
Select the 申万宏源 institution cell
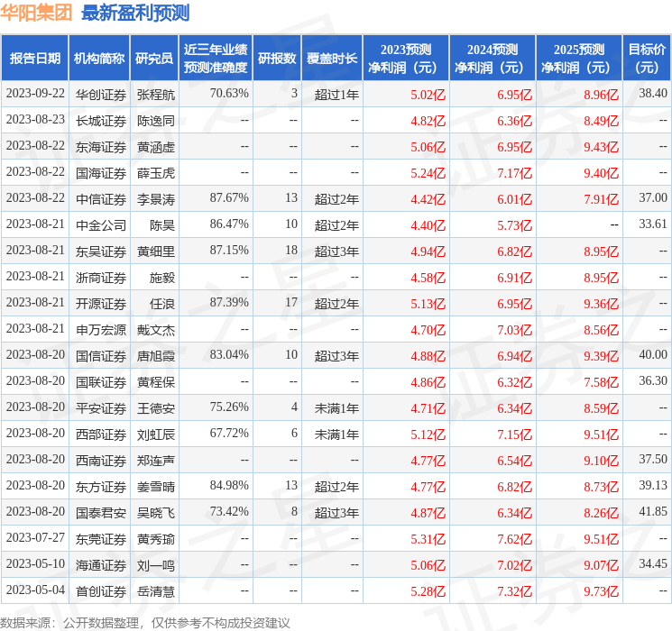click(x=101, y=330)
